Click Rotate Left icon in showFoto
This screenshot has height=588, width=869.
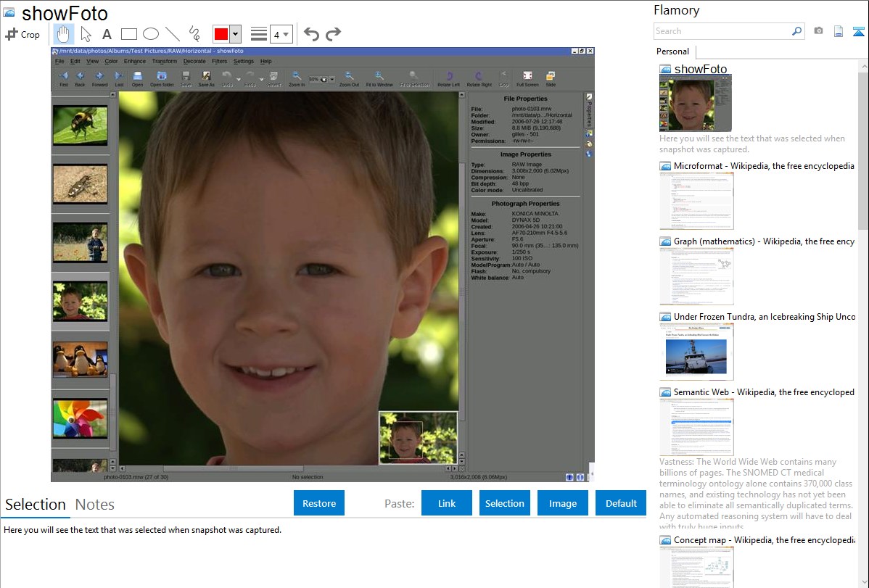pyautogui.click(x=448, y=79)
